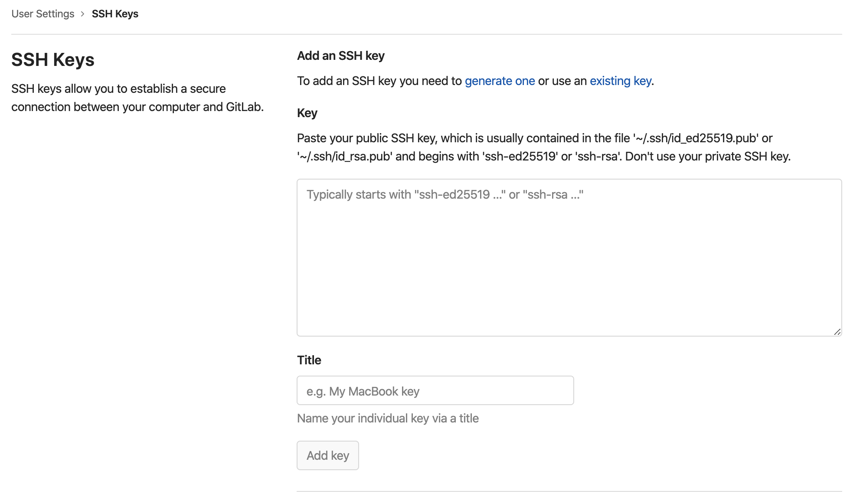Focus the Key public SSH key textarea
The height and width of the screenshot is (504, 863).
[x=569, y=257]
